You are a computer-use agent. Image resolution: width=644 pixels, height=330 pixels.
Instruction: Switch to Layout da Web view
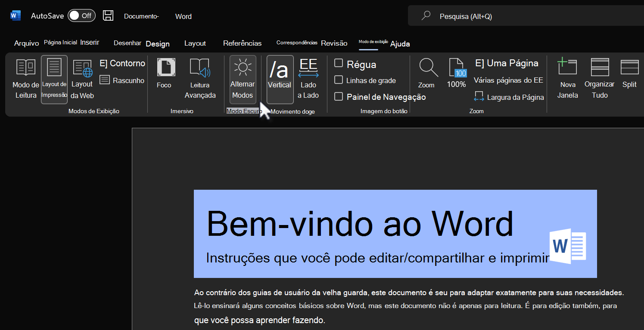point(82,79)
